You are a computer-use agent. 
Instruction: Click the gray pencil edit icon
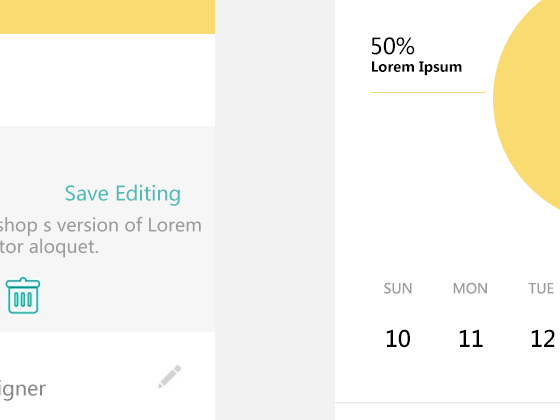pos(170,376)
